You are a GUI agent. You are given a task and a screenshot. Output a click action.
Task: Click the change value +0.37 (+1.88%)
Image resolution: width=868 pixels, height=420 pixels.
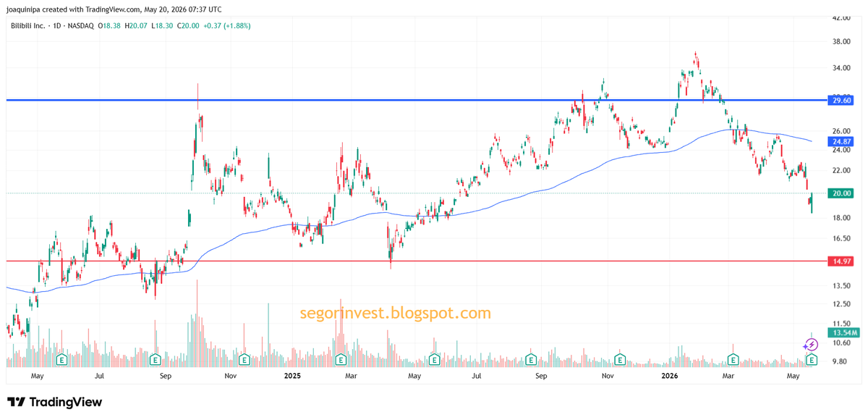point(229,25)
